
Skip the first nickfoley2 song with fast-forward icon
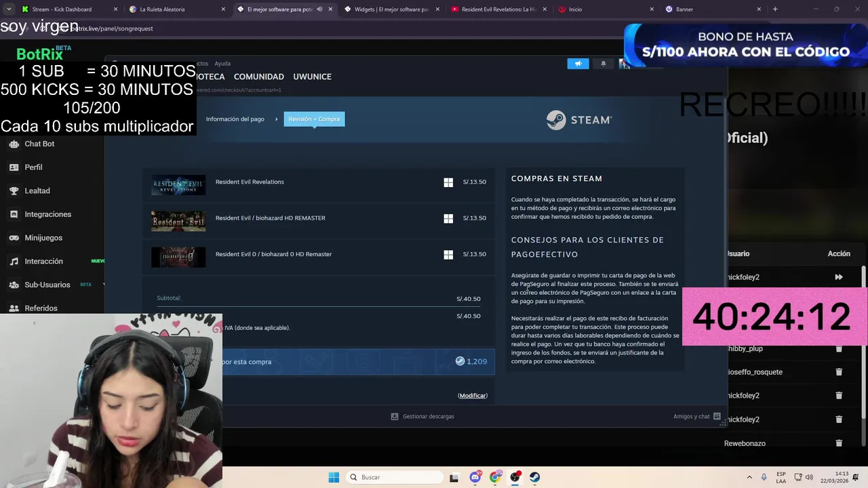[839, 277]
